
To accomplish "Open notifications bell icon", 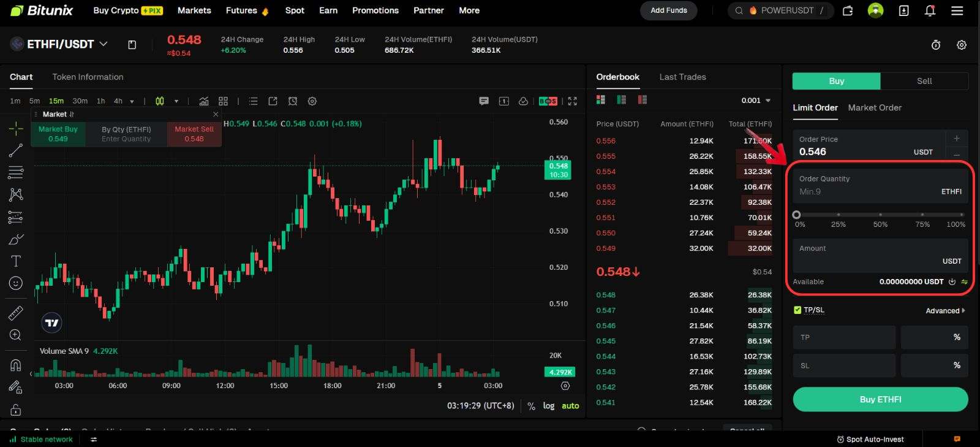I will 930,10.
